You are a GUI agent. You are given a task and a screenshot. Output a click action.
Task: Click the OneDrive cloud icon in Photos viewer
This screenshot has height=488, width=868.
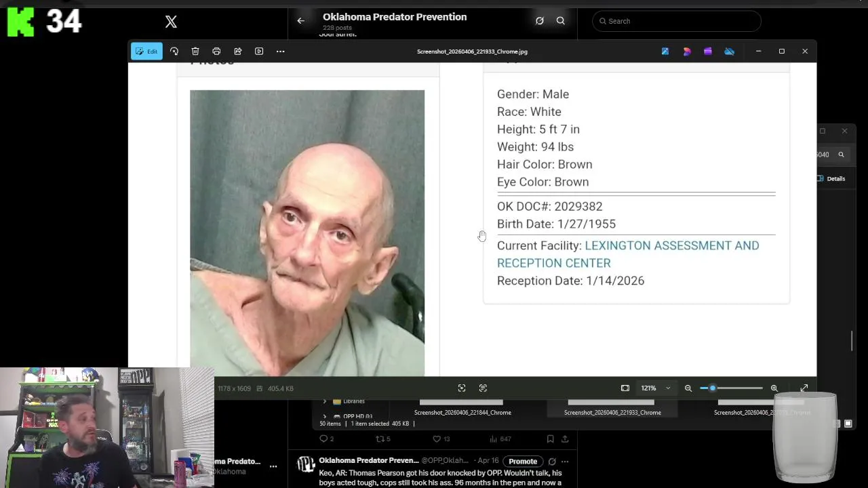click(x=729, y=52)
